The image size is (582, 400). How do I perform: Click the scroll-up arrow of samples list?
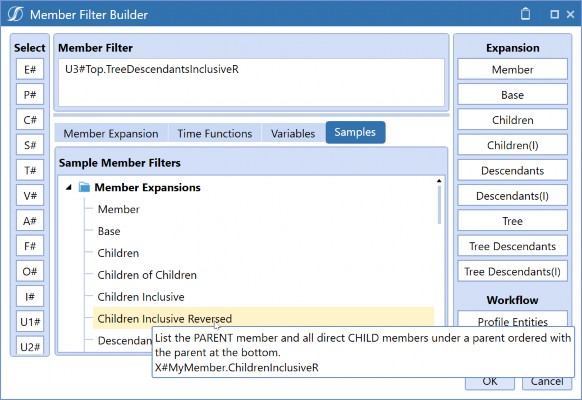click(439, 181)
